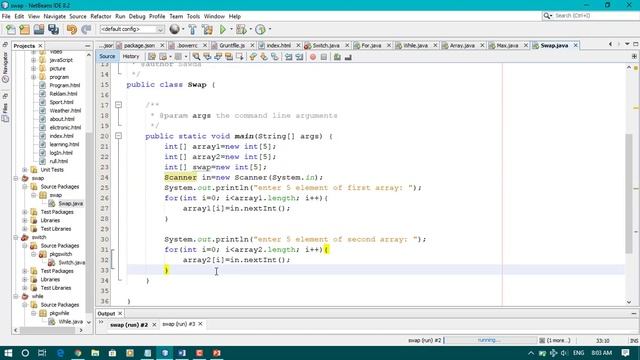The height and width of the screenshot is (360, 640).
Task: Close the Projects panel
Action: (x=40, y=46)
